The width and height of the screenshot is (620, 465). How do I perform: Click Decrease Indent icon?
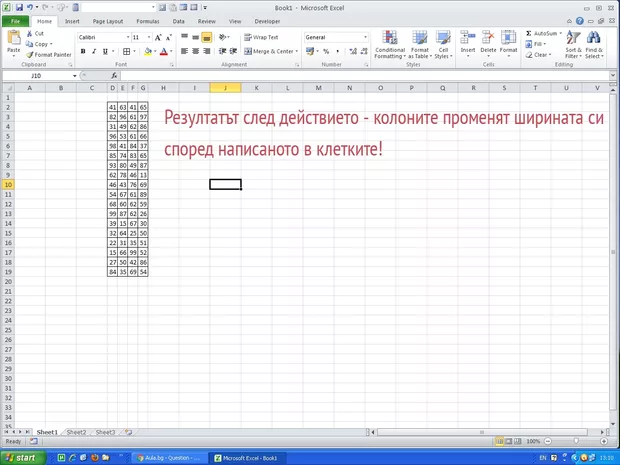tap(223, 51)
